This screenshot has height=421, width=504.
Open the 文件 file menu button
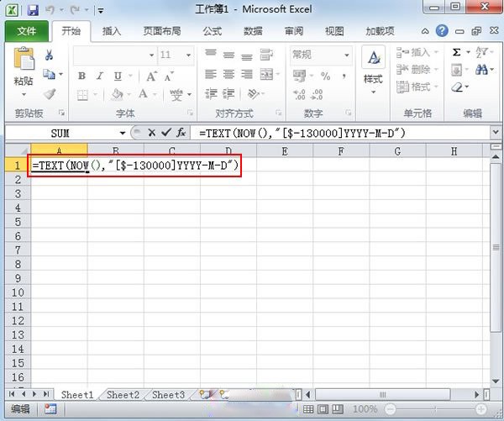tap(27, 31)
